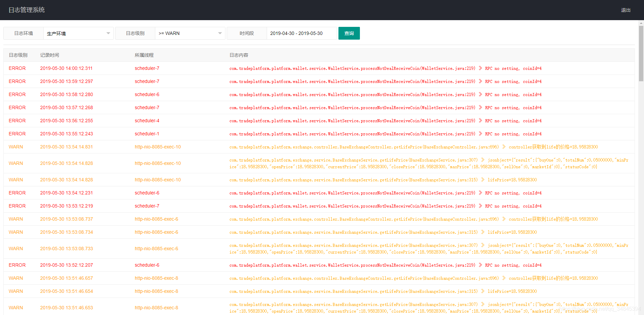Viewport: 644px width, 315px height.
Task: Click timestamp 2019-05-30 13:53:08.733
Action: click(66, 249)
